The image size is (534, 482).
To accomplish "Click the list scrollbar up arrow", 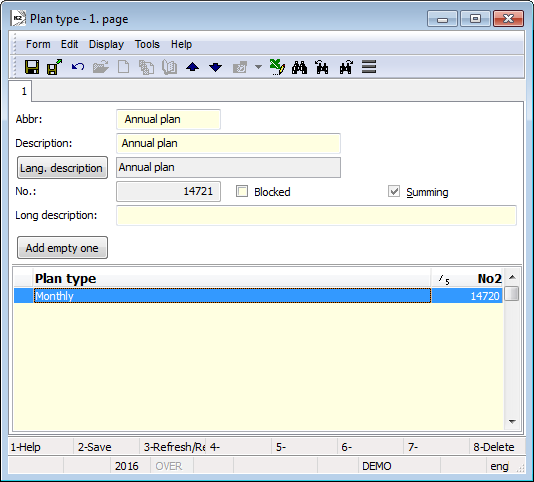I will [512, 277].
